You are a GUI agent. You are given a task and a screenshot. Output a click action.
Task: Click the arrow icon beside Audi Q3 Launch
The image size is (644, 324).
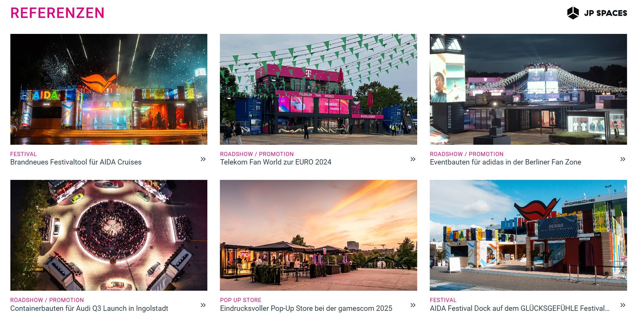tap(203, 305)
